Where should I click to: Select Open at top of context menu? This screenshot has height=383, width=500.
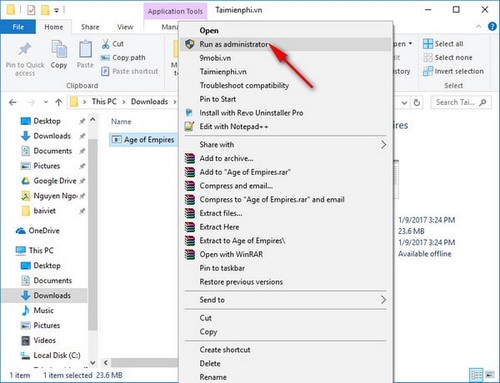point(286,31)
